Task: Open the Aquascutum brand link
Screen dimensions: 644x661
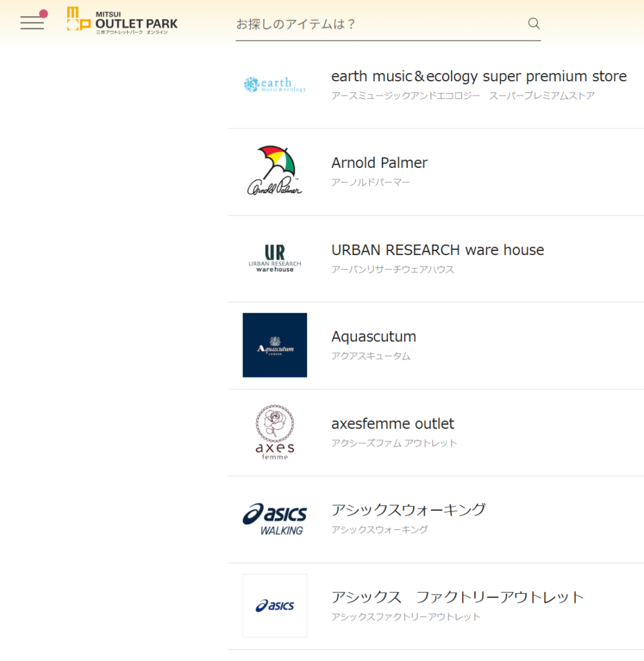Action: point(374,337)
